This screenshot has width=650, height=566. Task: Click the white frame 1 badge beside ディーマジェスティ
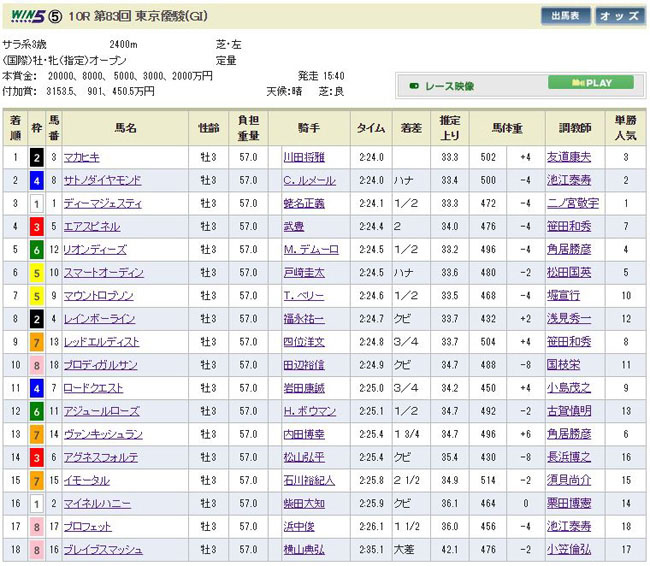click(37, 203)
